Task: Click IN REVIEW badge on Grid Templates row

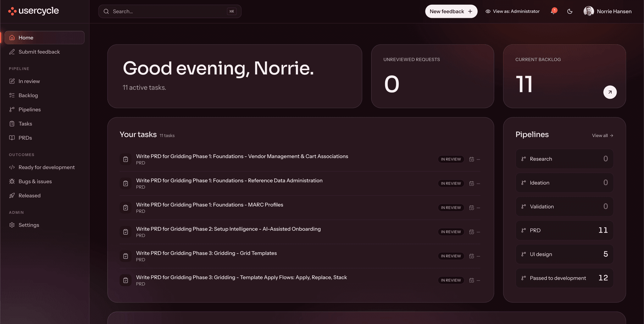Action: coord(451,256)
